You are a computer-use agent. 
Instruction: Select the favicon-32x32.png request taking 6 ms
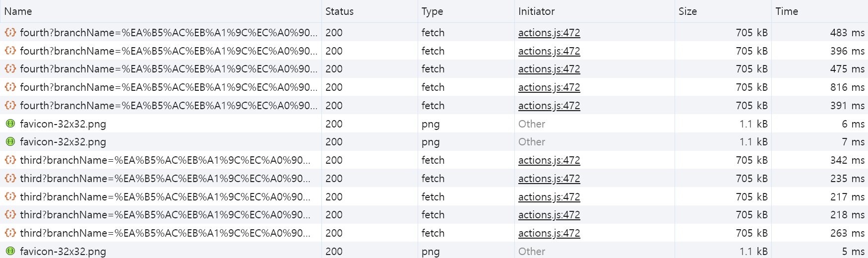[63, 124]
